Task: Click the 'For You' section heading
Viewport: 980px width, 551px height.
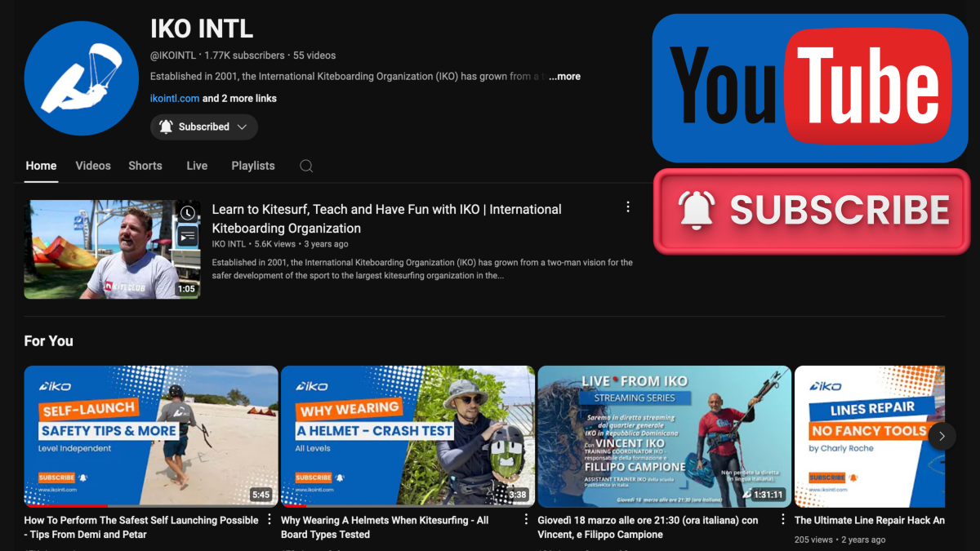Action: pyautogui.click(x=49, y=341)
